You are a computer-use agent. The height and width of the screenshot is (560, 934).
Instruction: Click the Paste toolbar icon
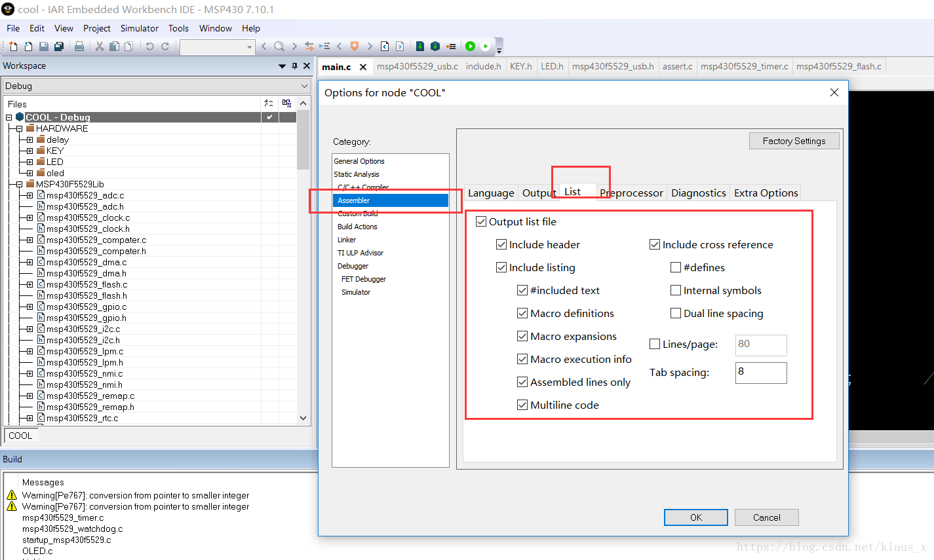click(128, 46)
